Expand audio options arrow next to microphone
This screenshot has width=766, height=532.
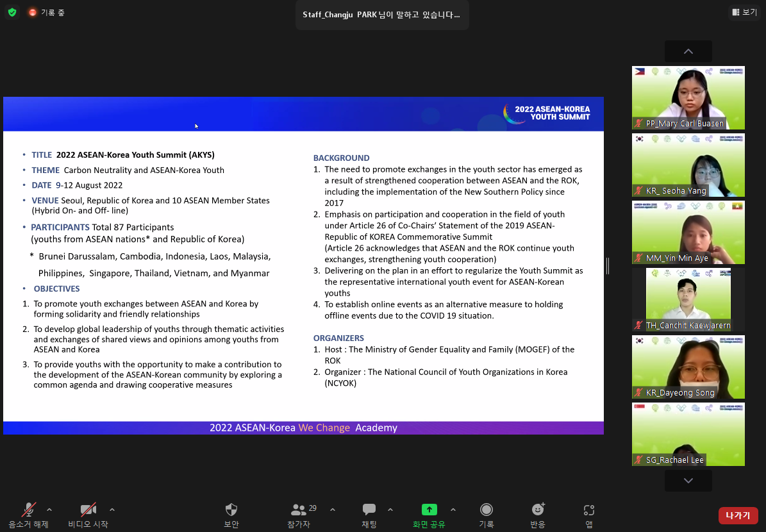coord(49,510)
